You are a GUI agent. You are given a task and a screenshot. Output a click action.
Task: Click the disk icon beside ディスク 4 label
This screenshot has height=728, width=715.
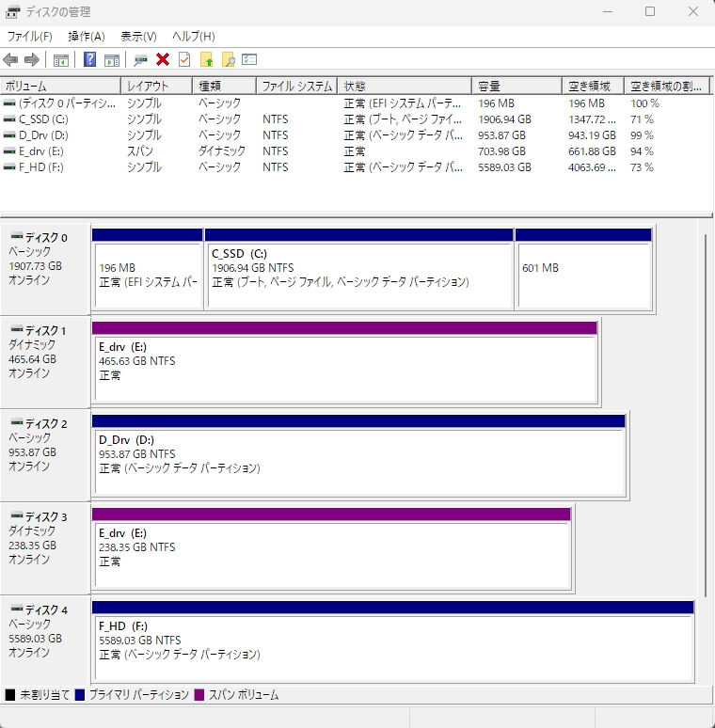click(17, 609)
